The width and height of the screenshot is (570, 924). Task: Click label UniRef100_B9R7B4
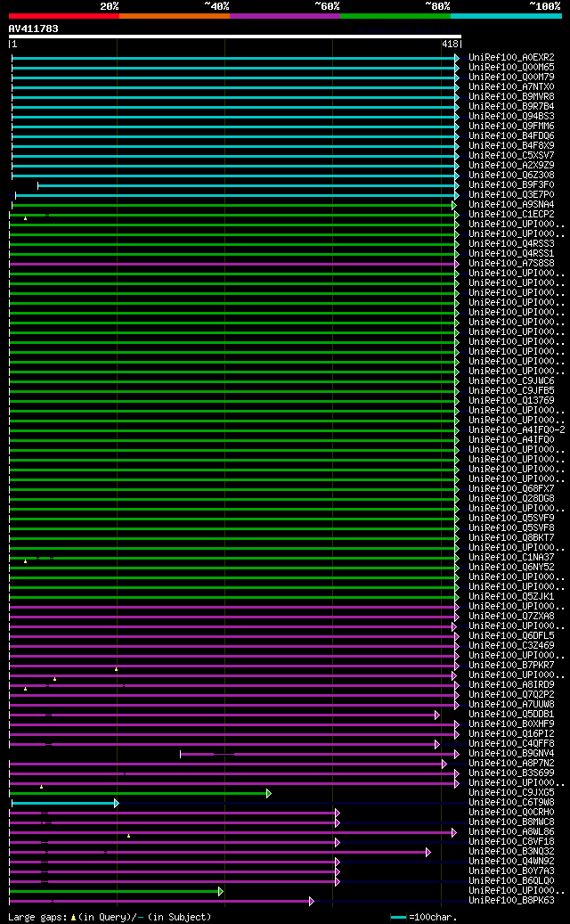pos(511,107)
